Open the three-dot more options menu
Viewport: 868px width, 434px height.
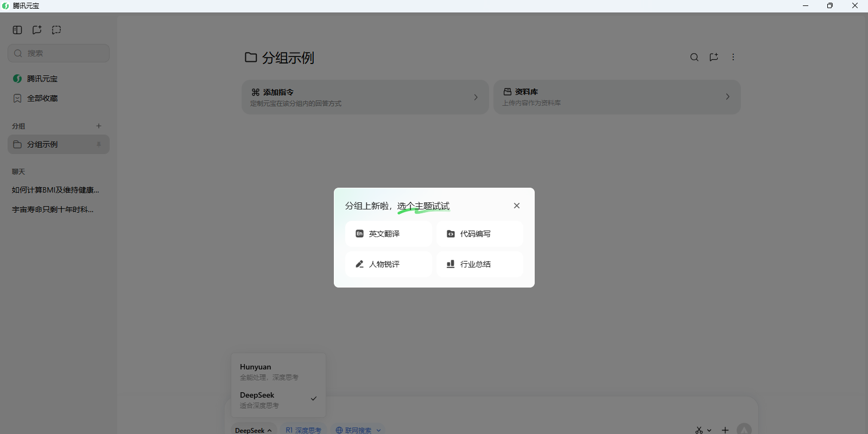pyautogui.click(x=733, y=58)
